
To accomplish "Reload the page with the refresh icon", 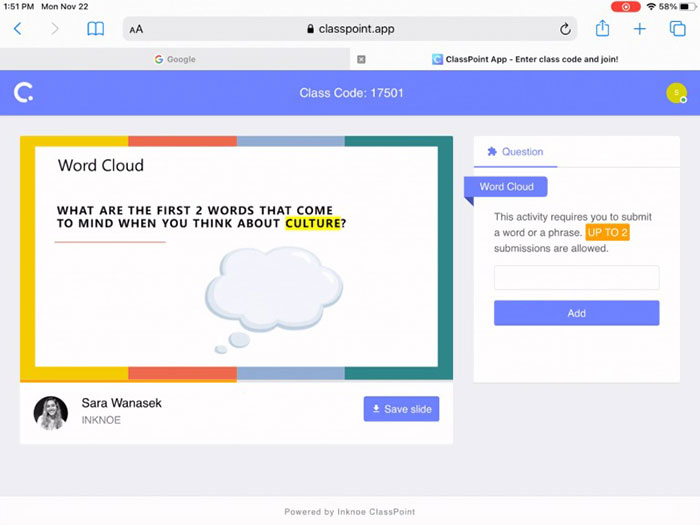I will 565,29.
